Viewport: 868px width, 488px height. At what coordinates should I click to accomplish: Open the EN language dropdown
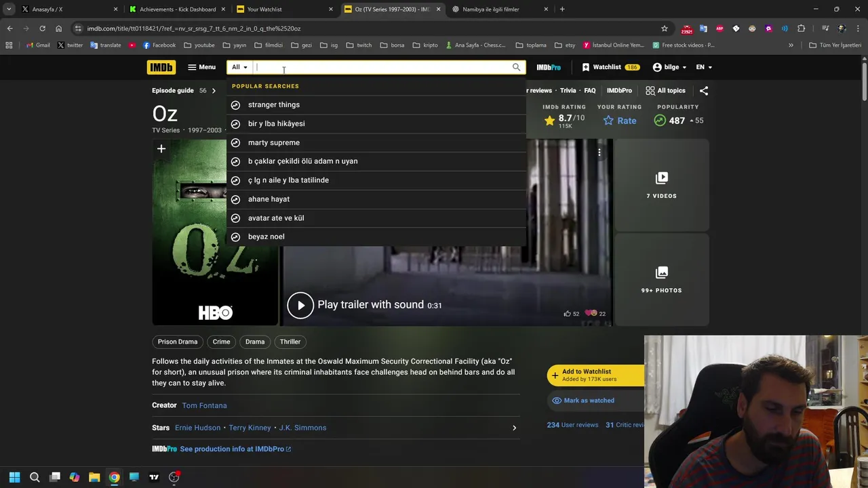coord(704,67)
